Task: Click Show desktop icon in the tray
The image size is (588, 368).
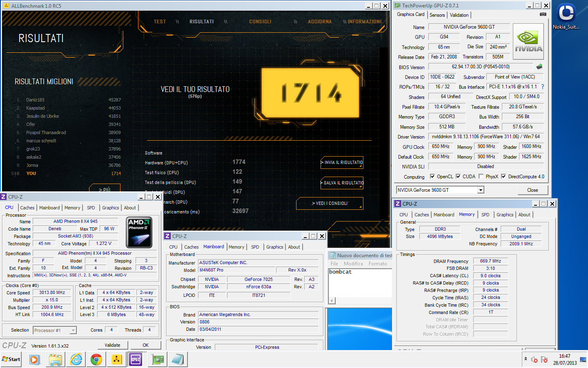Action: (x=583, y=360)
